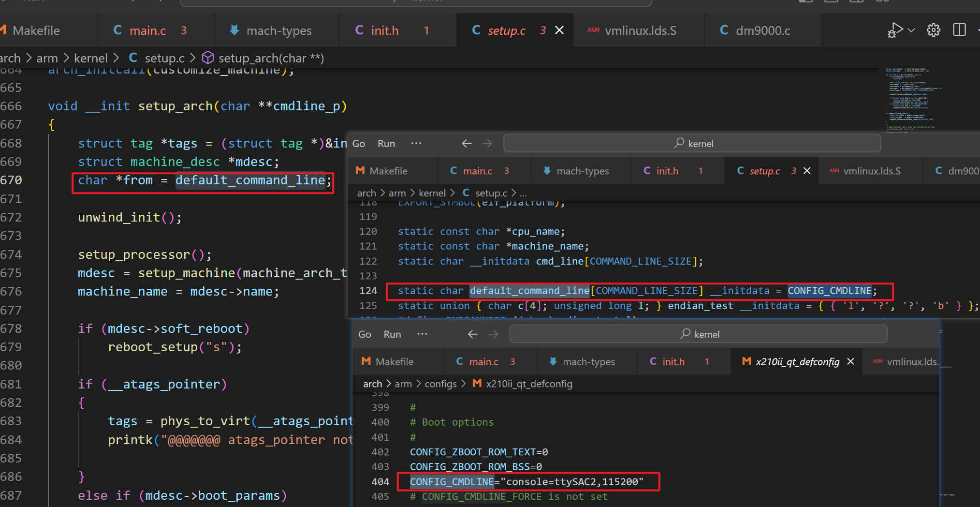Click the 'kernel' breadcrumb in main window
The height and width of the screenshot is (507, 980).
coord(91,59)
